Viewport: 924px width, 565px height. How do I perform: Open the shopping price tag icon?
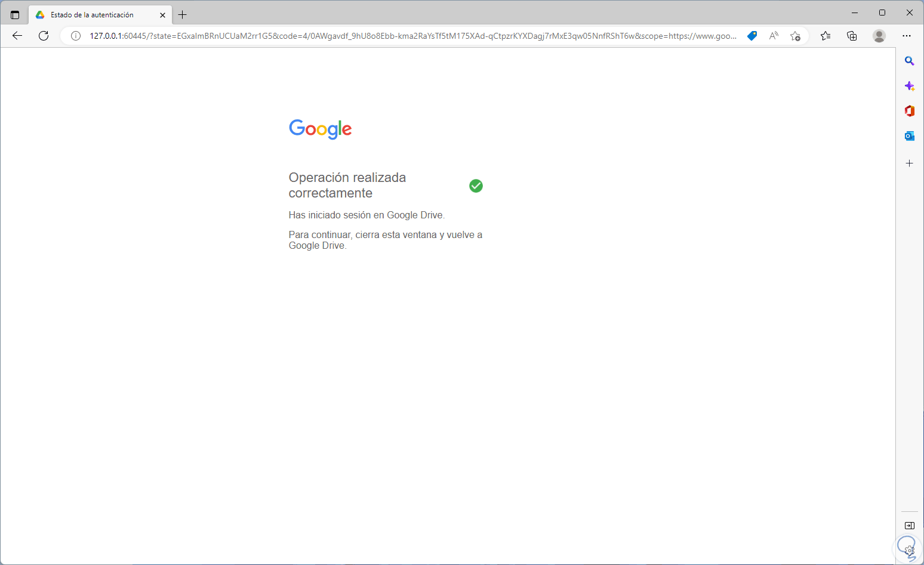pyautogui.click(x=752, y=36)
